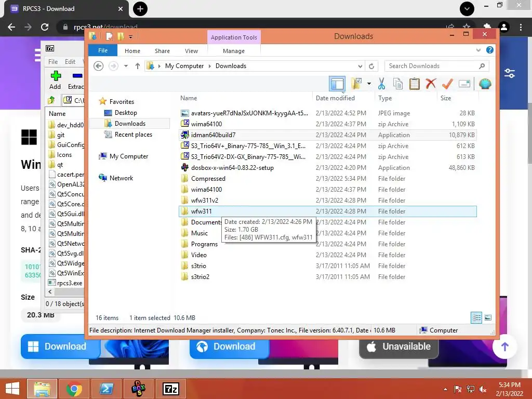Click the Explorer Back navigation arrow
Image resolution: width=532 pixels, height=399 pixels.
[98, 66]
